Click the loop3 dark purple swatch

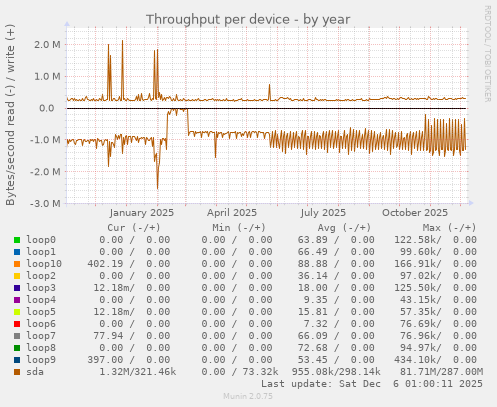coord(17,288)
